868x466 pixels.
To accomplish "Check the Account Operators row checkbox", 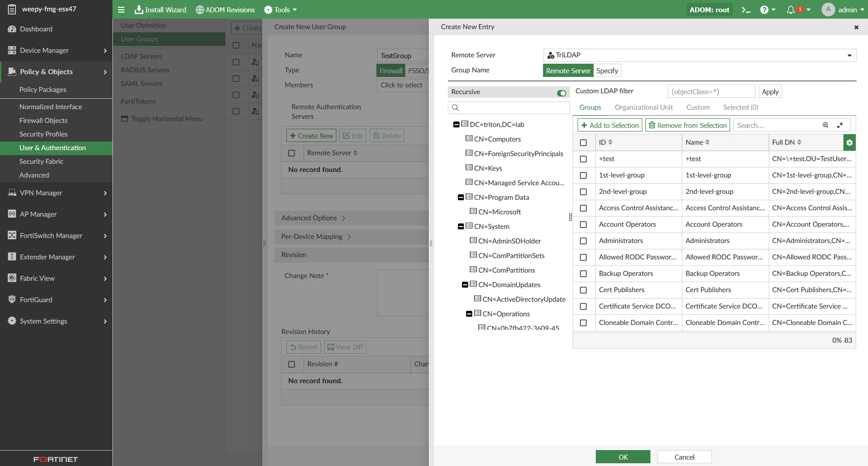I will pos(584,224).
